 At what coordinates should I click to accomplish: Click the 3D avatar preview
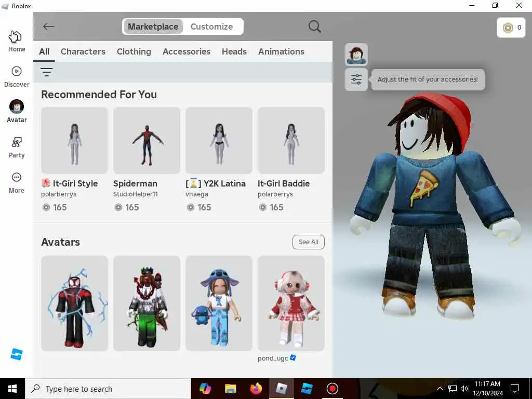[435, 207]
